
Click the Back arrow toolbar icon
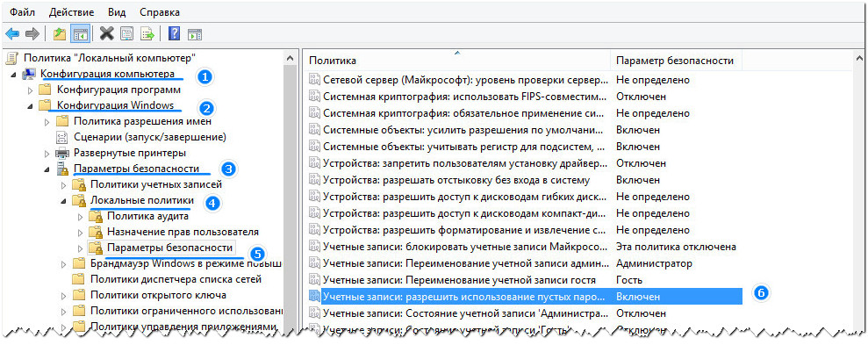pos(12,33)
